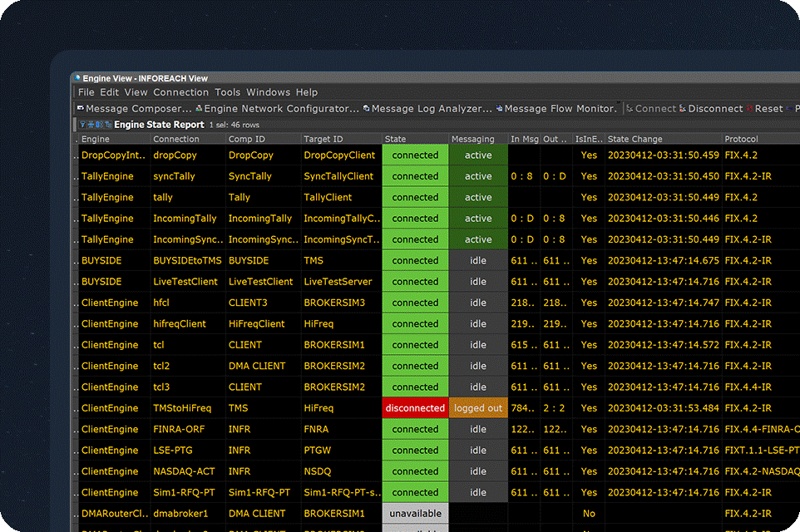Launch the Engine Network Configurator
Screen dimensions: 800x532
click(278, 109)
